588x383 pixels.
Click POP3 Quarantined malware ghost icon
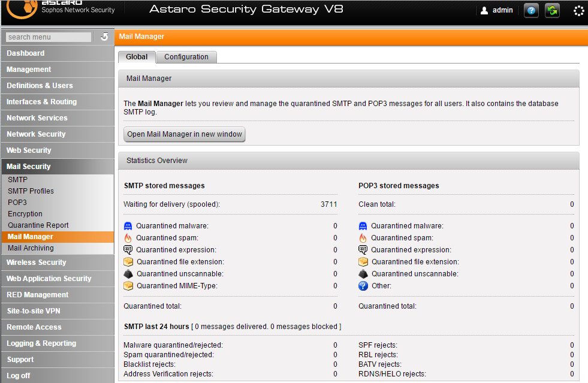pyautogui.click(x=363, y=226)
